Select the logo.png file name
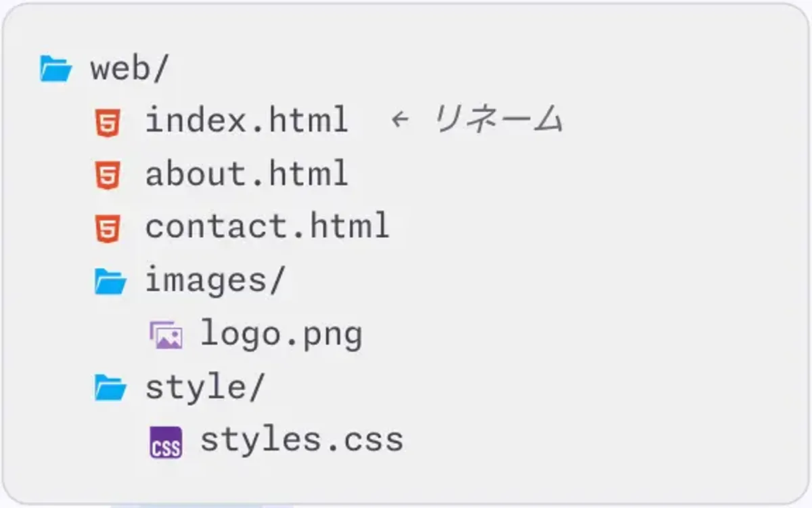The image size is (812, 508). 281,335
